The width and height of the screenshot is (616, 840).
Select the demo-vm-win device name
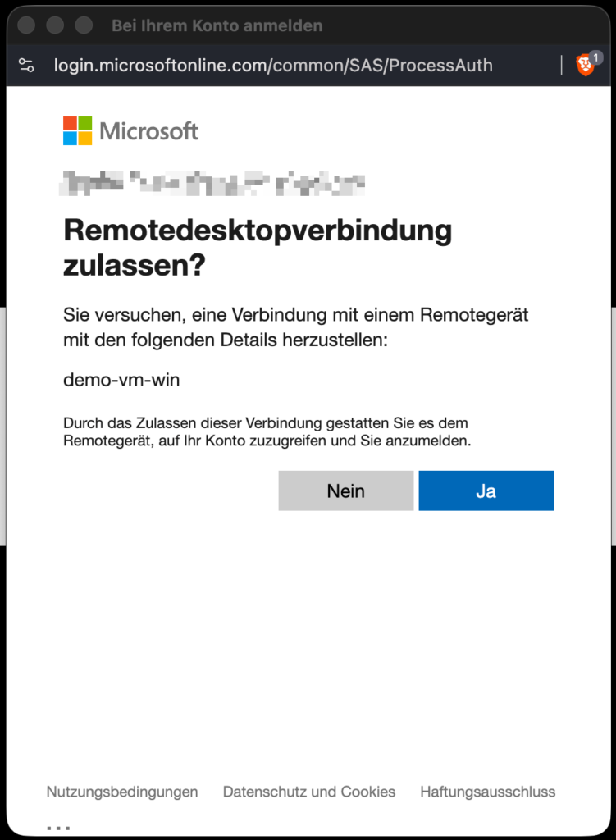121,380
